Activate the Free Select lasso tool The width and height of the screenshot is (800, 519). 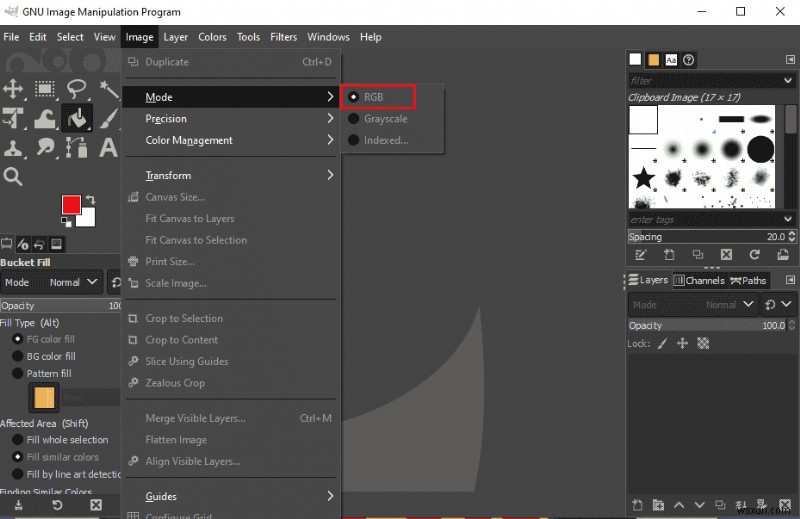point(77,90)
